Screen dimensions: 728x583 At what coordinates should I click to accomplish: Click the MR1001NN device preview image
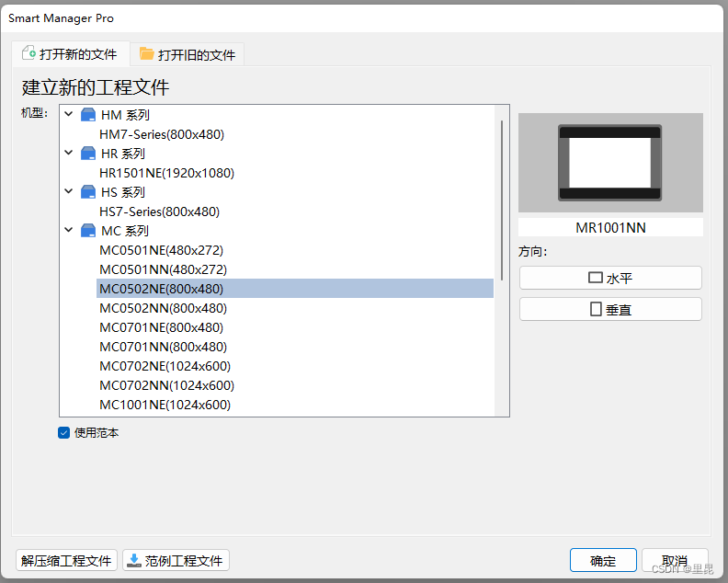[x=610, y=163]
